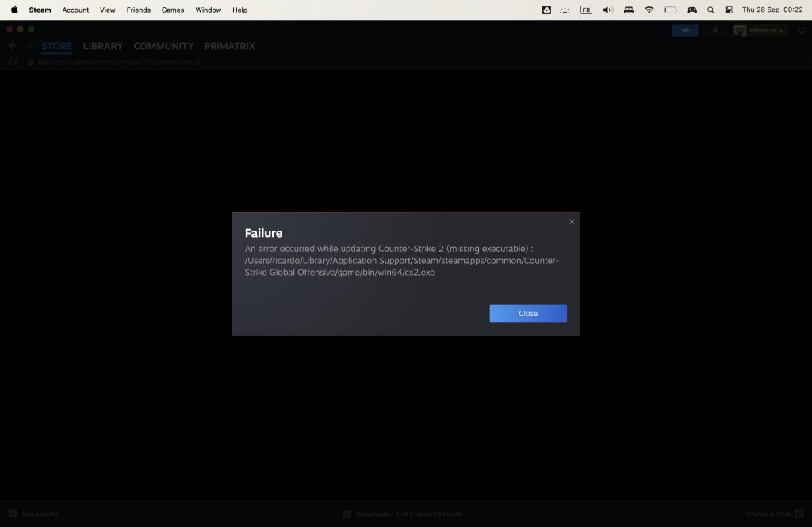Click the volume icon in the menu bar
Viewport: 812px width, 527px height.
click(x=607, y=10)
